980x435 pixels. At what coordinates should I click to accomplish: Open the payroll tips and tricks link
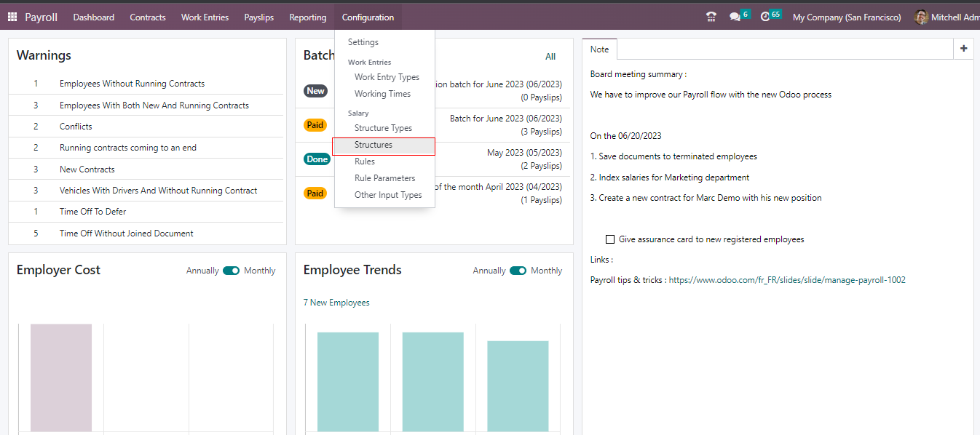[x=787, y=280]
